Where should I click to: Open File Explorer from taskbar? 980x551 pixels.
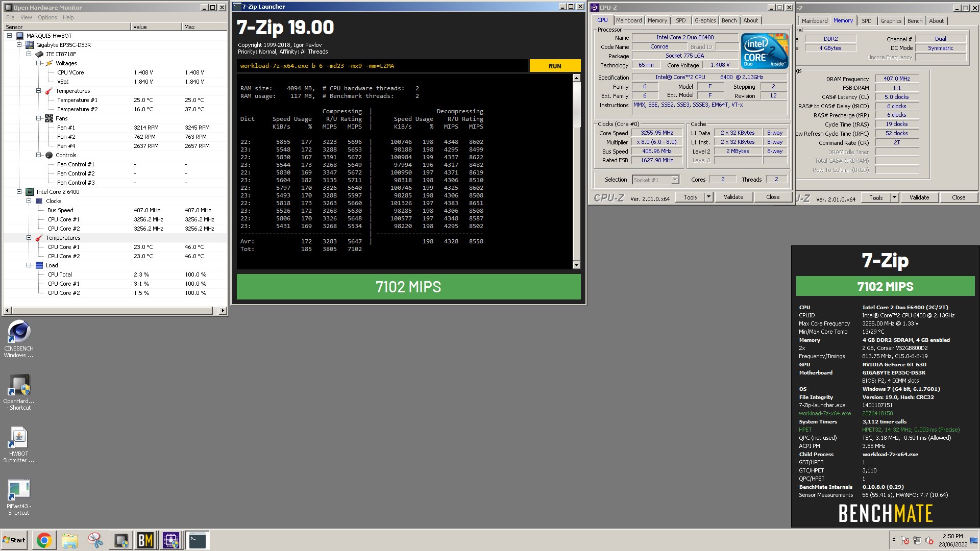pos(70,540)
